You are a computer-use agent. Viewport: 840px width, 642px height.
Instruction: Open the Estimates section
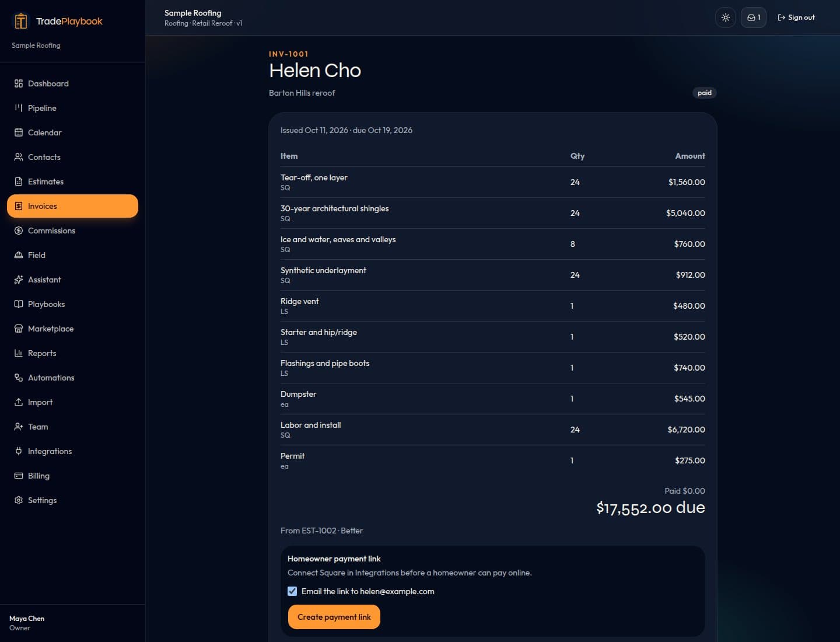point(72,182)
